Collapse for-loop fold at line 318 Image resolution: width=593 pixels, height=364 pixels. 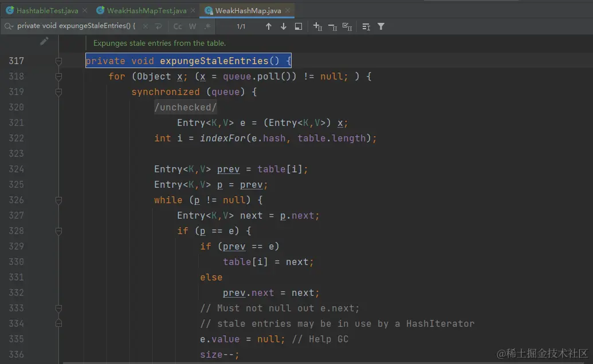[58, 77]
